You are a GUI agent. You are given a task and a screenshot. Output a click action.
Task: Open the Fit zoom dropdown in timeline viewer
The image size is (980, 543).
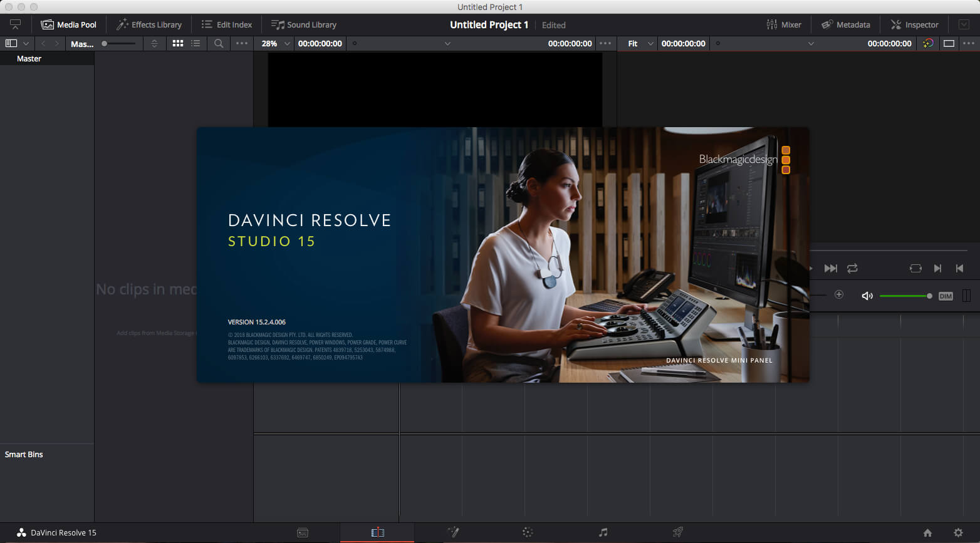point(640,44)
